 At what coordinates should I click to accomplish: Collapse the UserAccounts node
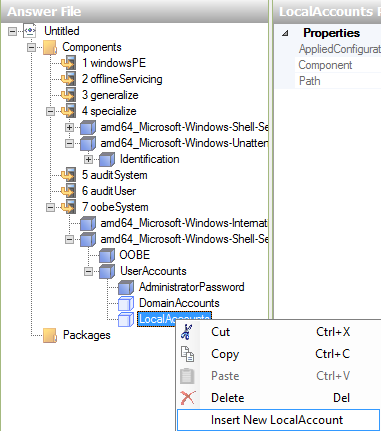point(88,271)
